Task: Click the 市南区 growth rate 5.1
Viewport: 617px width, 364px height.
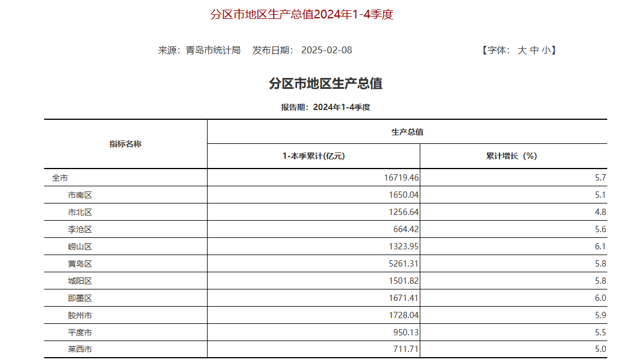Action: pyautogui.click(x=600, y=195)
